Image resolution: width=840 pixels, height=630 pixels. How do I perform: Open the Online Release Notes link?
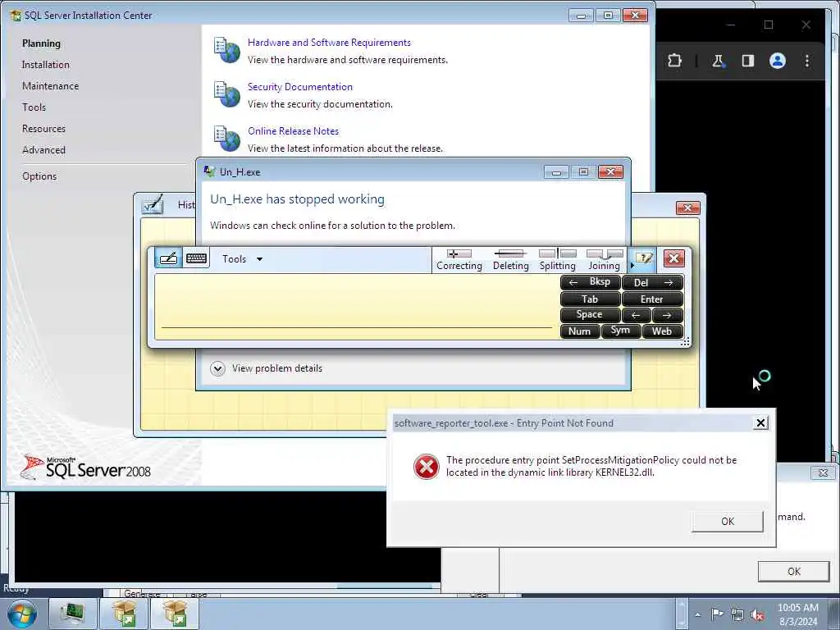(x=293, y=130)
